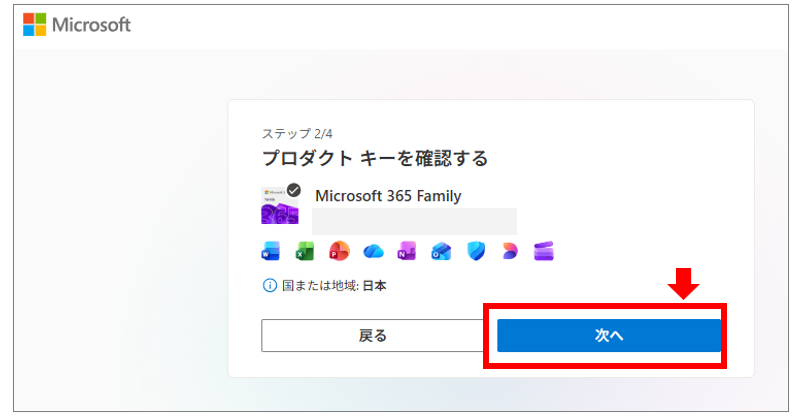Click the Microsoft 365 Family product name
Image resolution: width=801 pixels, height=419 pixels.
[x=388, y=196]
